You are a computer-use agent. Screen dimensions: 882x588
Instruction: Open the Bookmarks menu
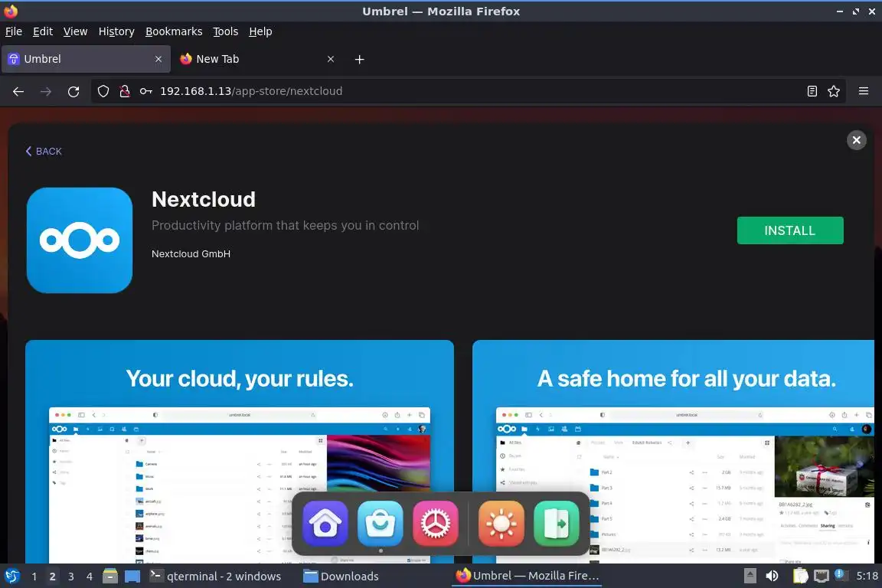coord(174,31)
